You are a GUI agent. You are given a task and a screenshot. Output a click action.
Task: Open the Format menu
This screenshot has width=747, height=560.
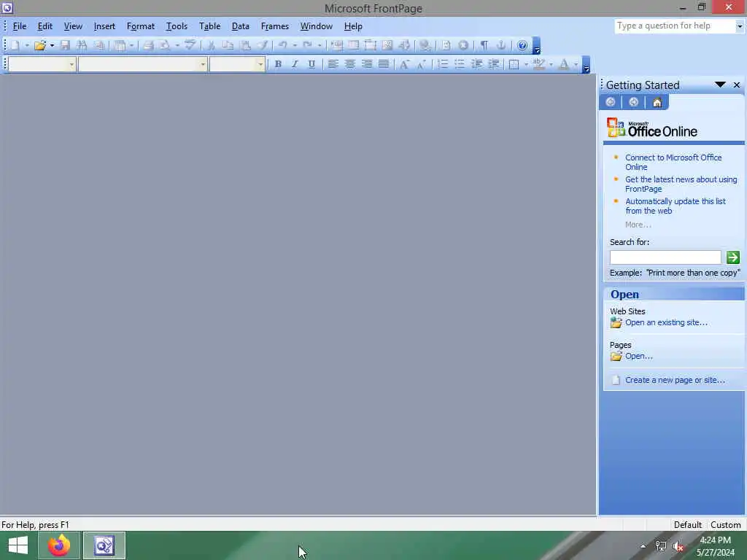[141, 26]
